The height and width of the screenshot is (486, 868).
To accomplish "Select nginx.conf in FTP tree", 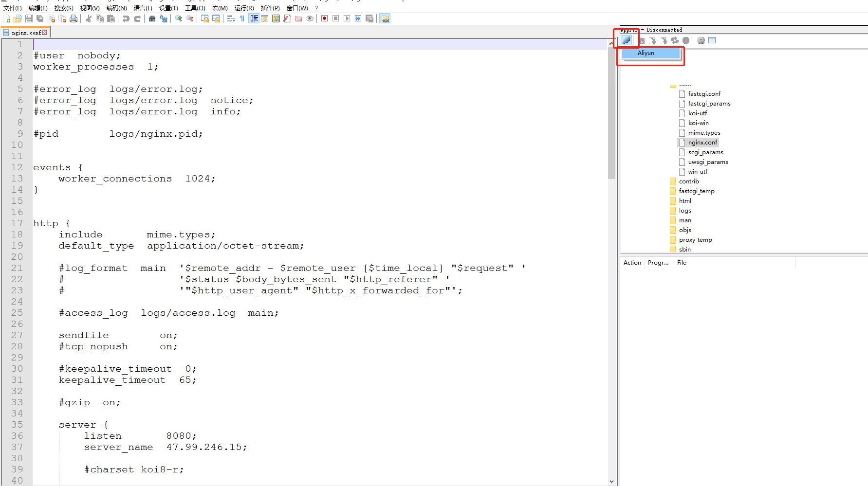I will click(702, 143).
